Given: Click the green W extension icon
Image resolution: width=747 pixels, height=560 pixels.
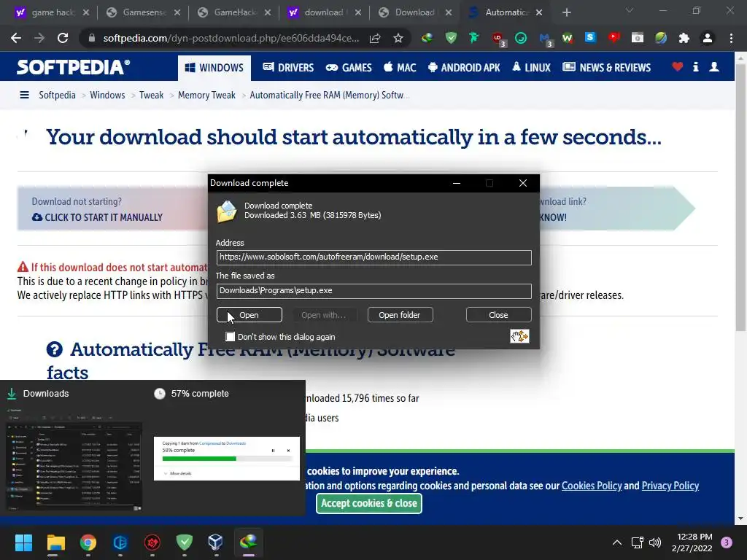Looking at the screenshot, I should (567, 38).
